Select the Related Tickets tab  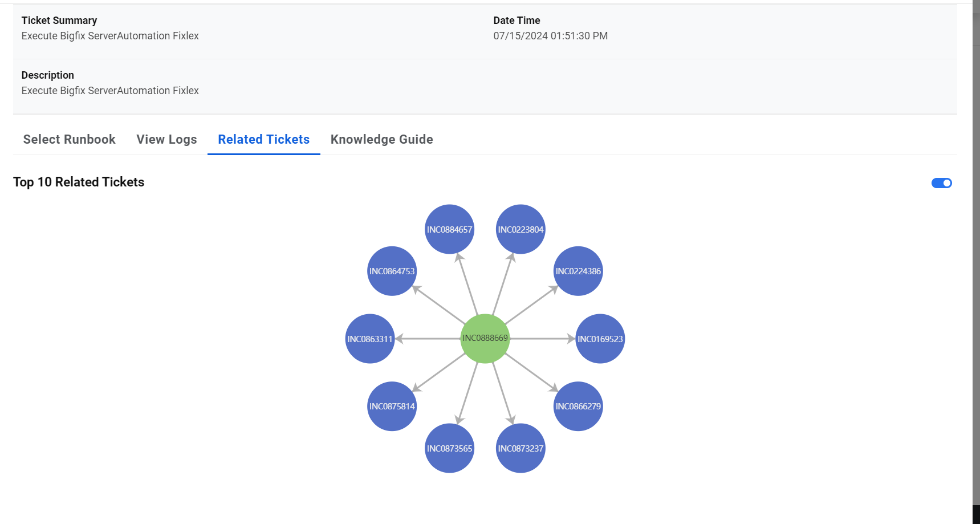(x=263, y=140)
